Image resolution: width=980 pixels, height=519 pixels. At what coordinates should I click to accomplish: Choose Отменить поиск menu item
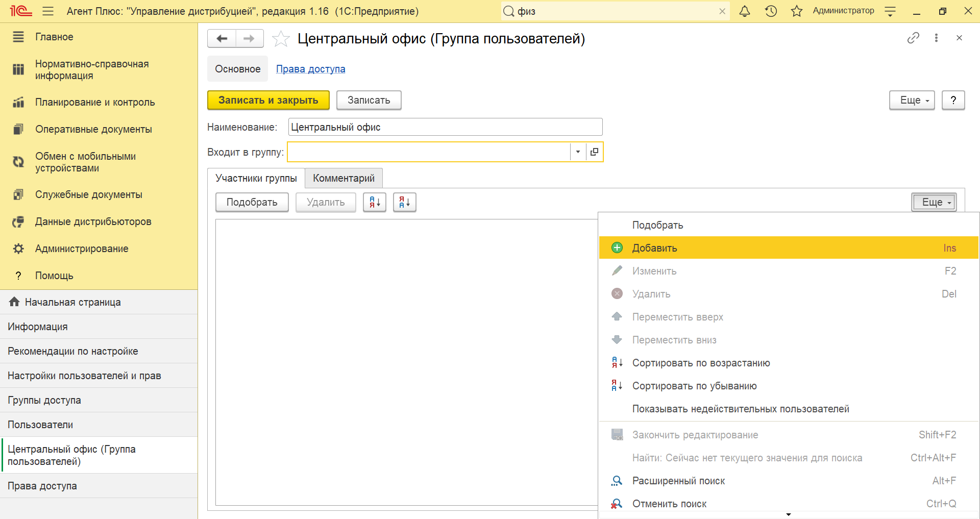[789, 504]
